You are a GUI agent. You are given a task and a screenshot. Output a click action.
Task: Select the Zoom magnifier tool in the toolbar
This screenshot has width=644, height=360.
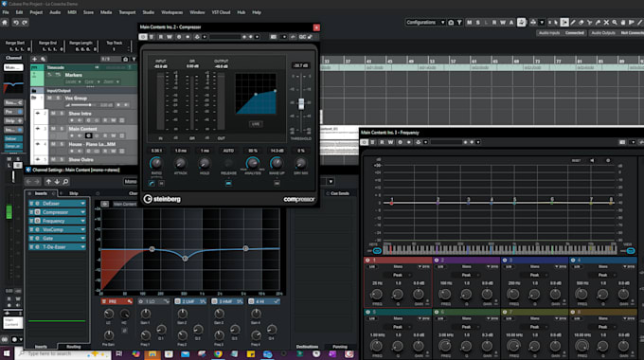pyautogui.click(x=615, y=23)
